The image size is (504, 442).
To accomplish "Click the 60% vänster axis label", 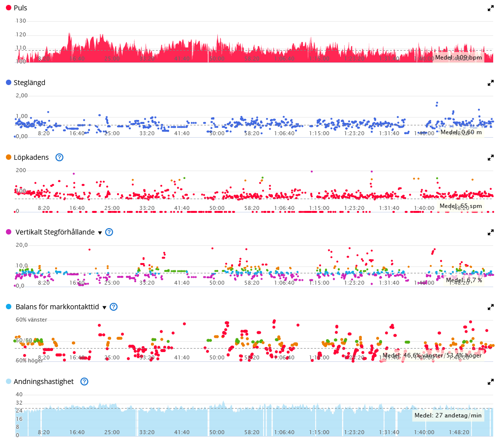I will tap(31, 320).
